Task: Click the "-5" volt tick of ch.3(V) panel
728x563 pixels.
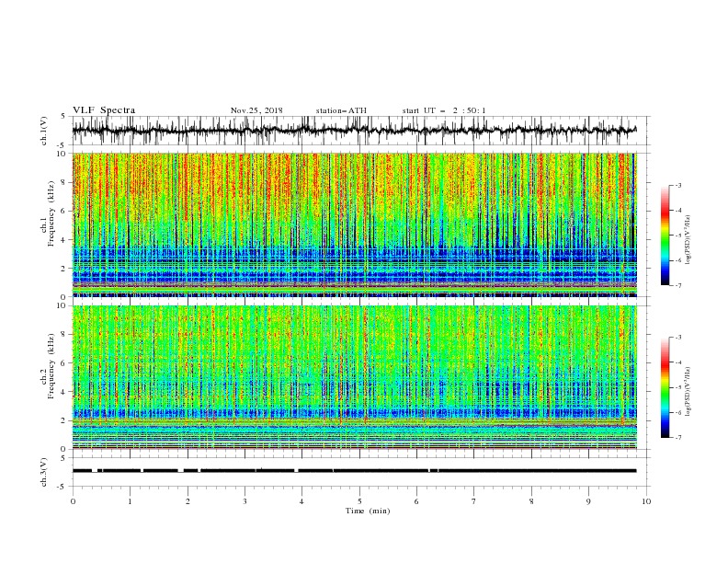Action: (x=63, y=487)
